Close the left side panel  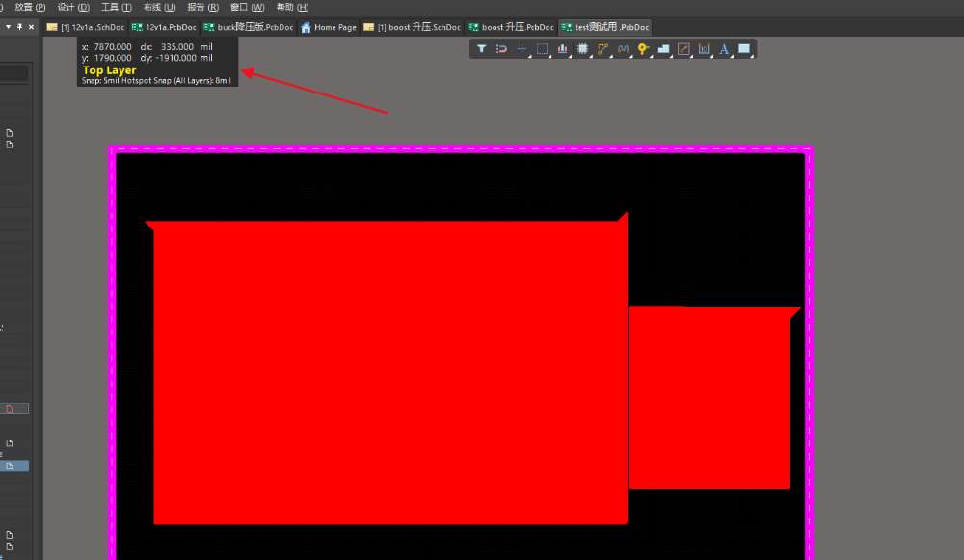pyautogui.click(x=32, y=27)
